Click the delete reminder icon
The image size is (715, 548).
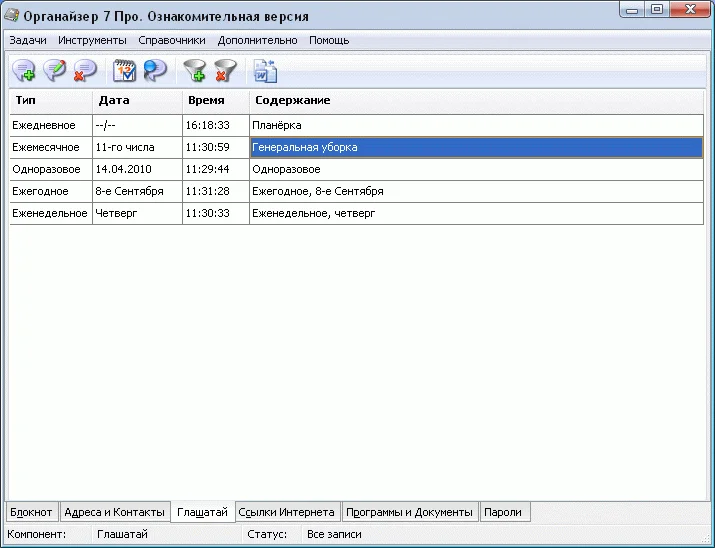click(85, 70)
